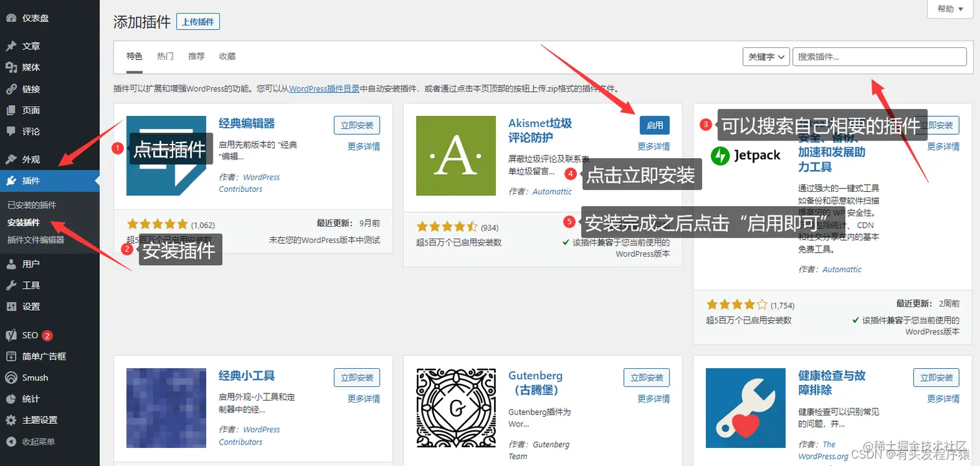Switch to the 推荐 tab
This screenshot has height=466, width=980.
196,56
